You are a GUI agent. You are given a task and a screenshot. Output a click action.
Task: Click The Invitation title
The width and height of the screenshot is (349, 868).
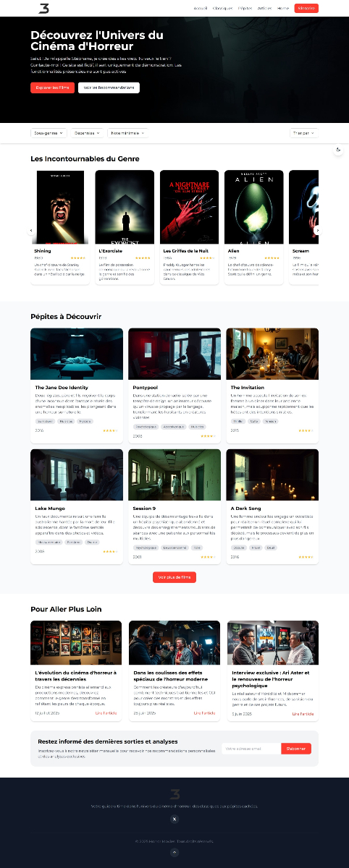248,388
